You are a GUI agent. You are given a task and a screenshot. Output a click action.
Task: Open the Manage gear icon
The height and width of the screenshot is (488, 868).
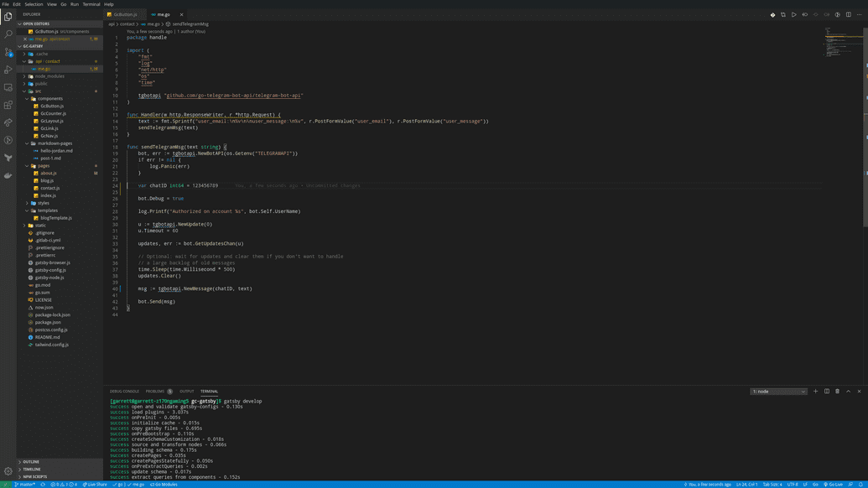tap(8, 471)
